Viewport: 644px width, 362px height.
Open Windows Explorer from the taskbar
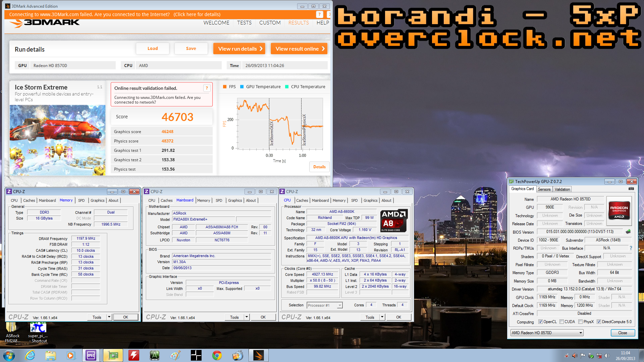pos(51,355)
